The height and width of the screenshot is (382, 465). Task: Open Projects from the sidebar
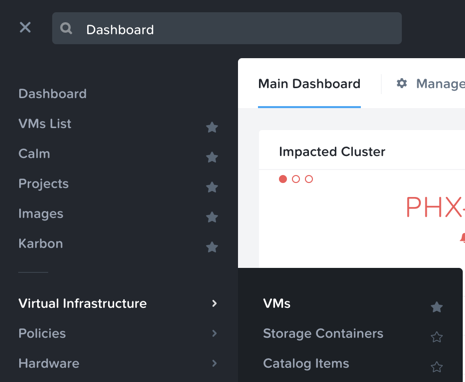tap(43, 184)
